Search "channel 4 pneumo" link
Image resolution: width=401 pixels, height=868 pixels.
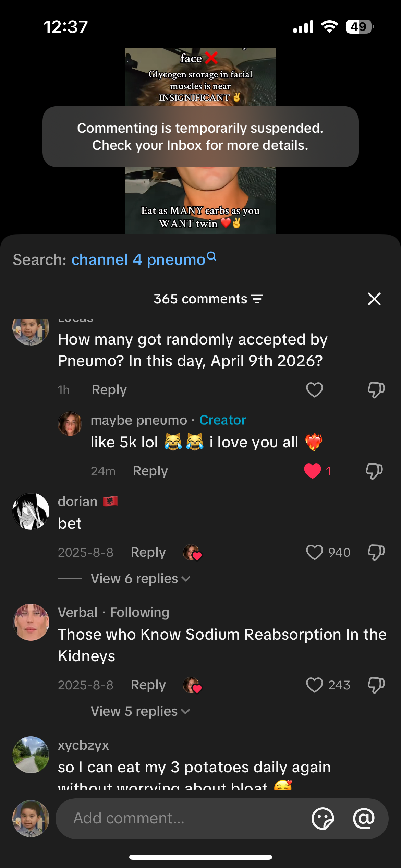coord(138,260)
